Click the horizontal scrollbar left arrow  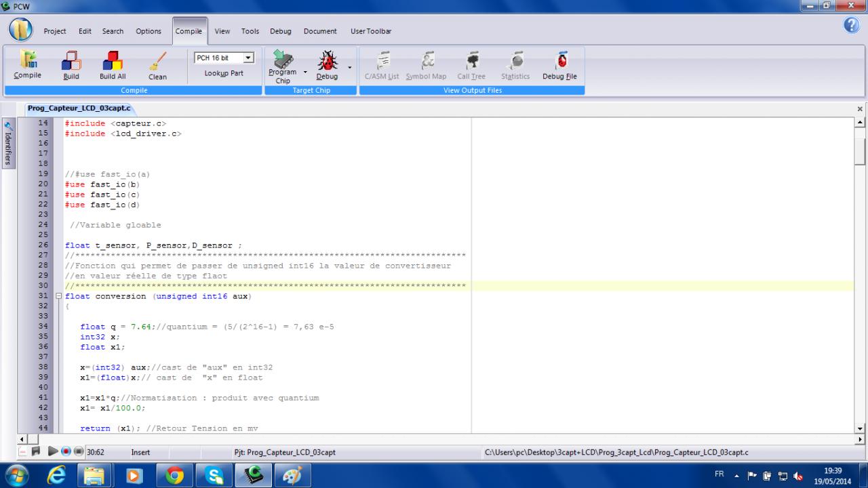(x=23, y=439)
